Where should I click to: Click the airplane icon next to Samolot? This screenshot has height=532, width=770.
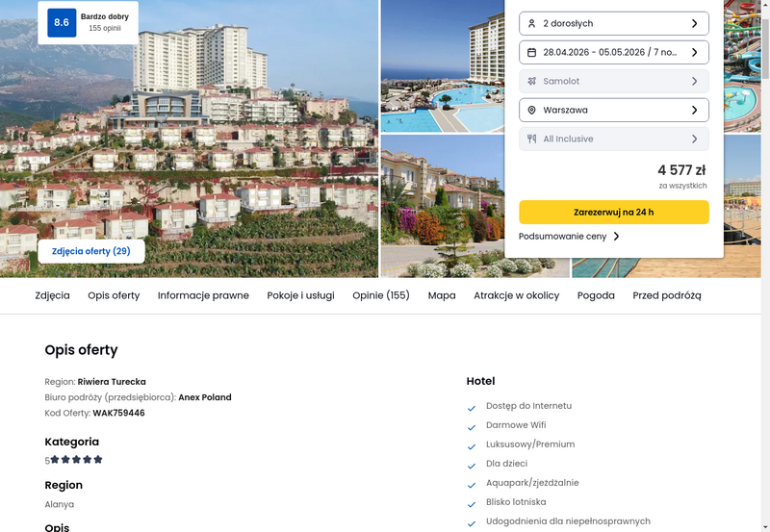(531, 82)
